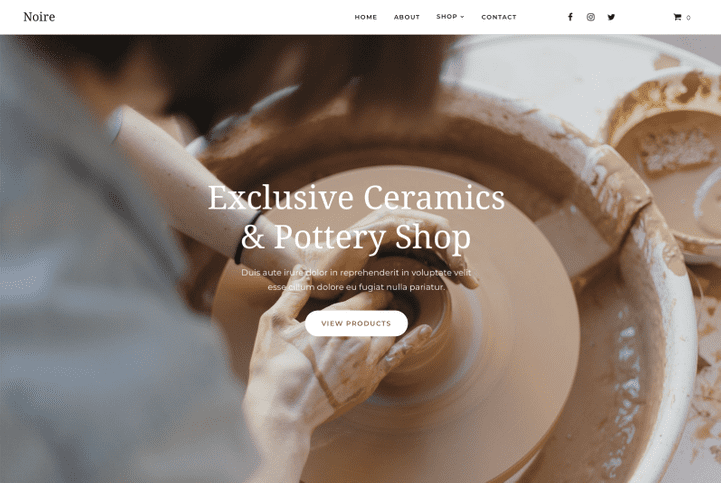
Task: Open the Shop menu item
Action: click(446, 17)
